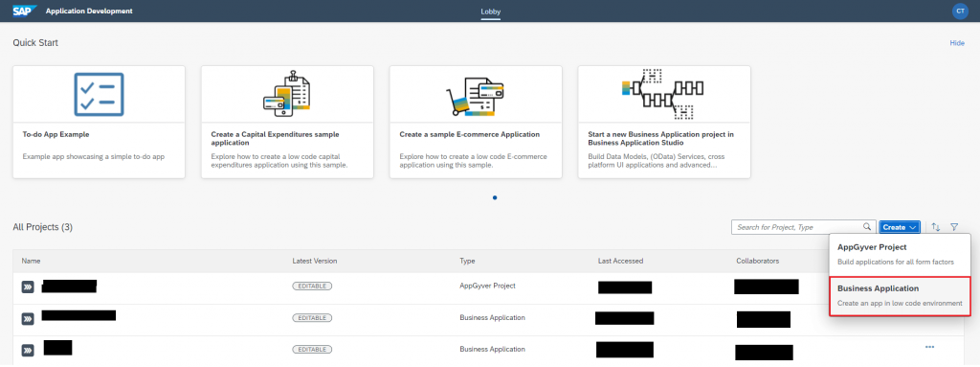Focus the Search for Project, Type field
This screenshot has height=367, width=980.
(x=804, y=227)
